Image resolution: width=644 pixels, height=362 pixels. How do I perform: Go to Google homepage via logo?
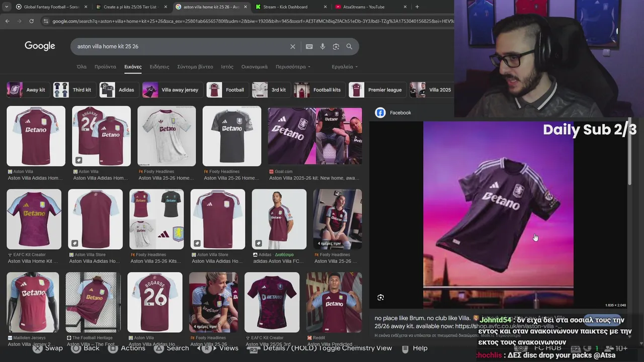(40, 46)
